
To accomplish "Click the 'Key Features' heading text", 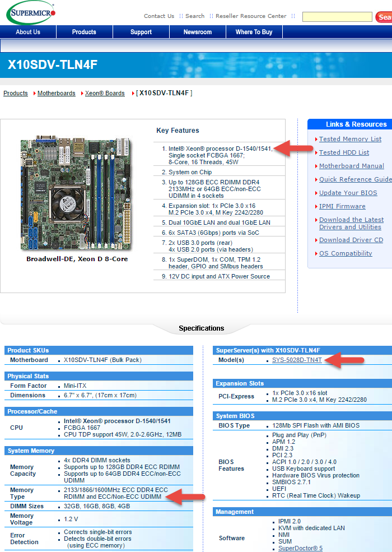I will (x=178, y=130).
